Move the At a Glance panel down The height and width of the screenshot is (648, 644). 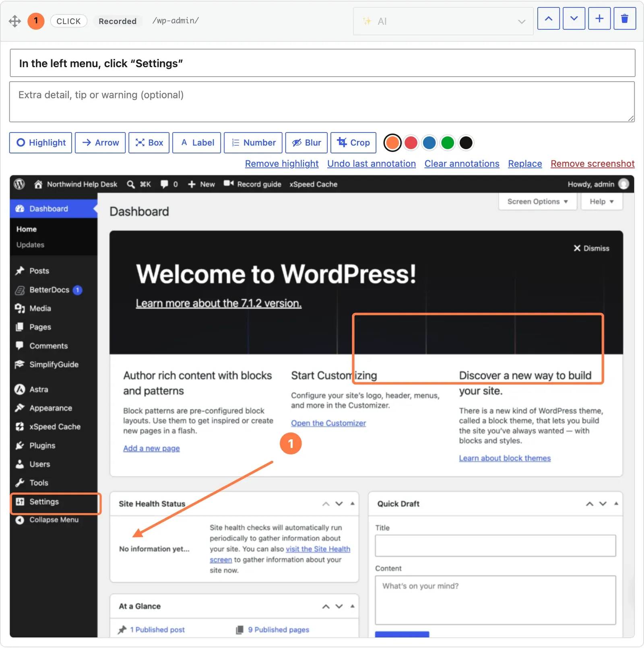tap(339, 606)
